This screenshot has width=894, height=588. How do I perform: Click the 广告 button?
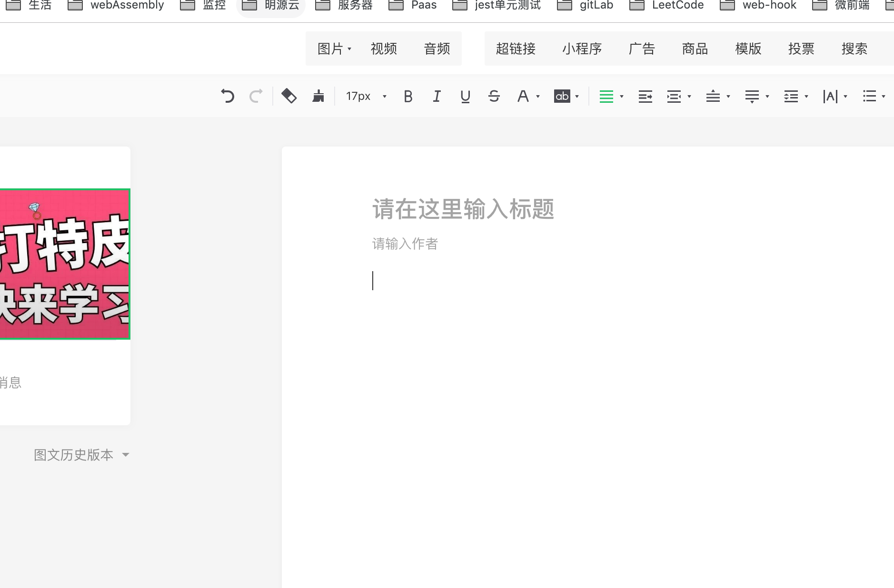coord(642,49)
